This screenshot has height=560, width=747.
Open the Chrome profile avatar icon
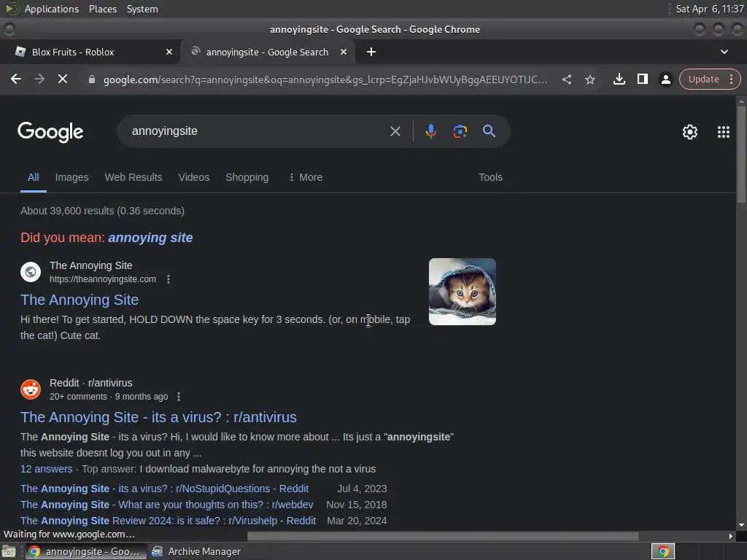pyautogui.click(x=665, y=79)
